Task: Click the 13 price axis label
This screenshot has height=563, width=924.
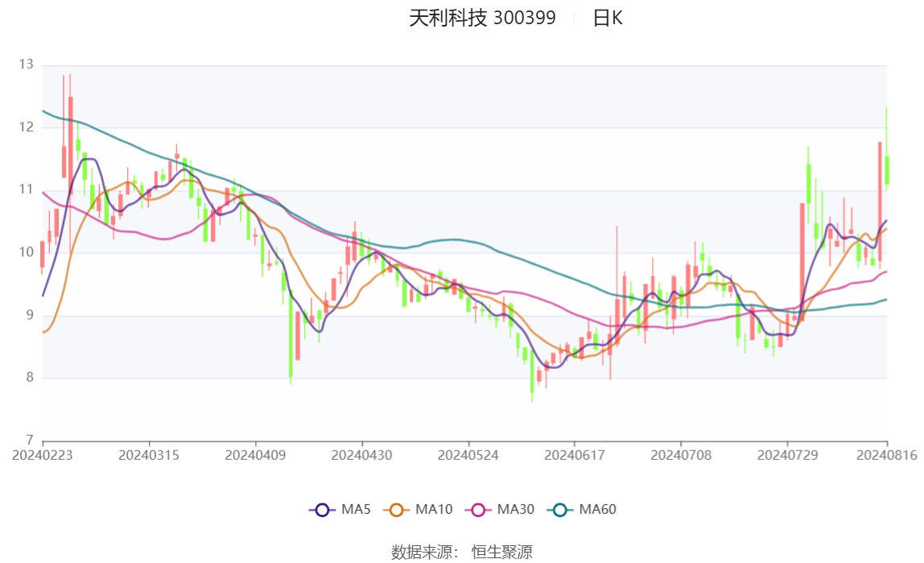Action: (x=26, y=64)
